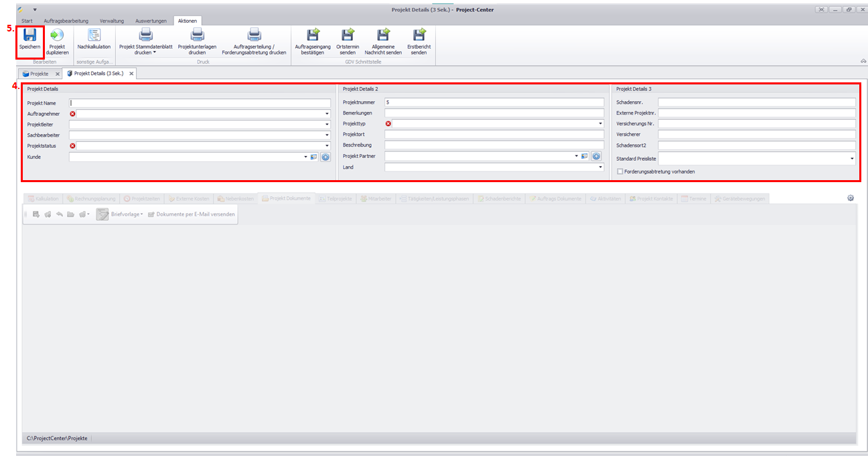
Task: Open the Projekttyp dropdown list
Action: click(x=601, y=124)
